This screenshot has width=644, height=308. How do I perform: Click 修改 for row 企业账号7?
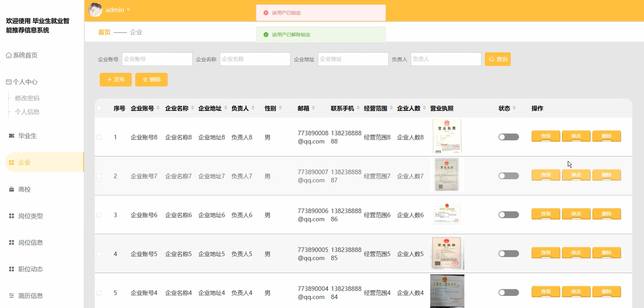[x=576, y=176]
